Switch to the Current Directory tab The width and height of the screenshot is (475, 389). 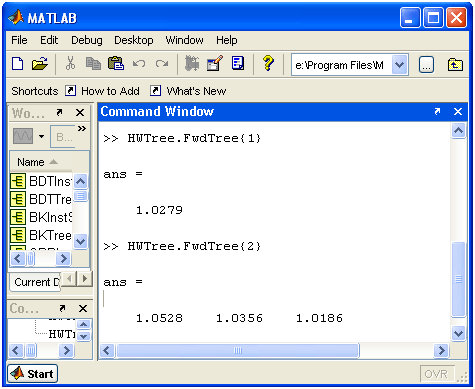coord(36,282)
